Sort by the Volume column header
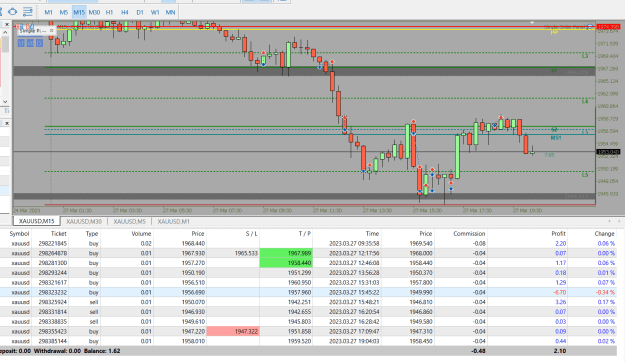Image resolution: width=625 pixels, height=362 pixels. pyautogui.click(x=141, y=234)
